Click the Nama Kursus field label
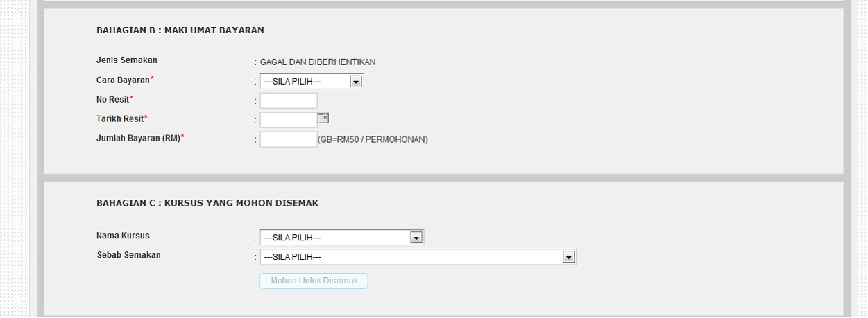This screenshot has width=868, height=318. pos(123,236)
